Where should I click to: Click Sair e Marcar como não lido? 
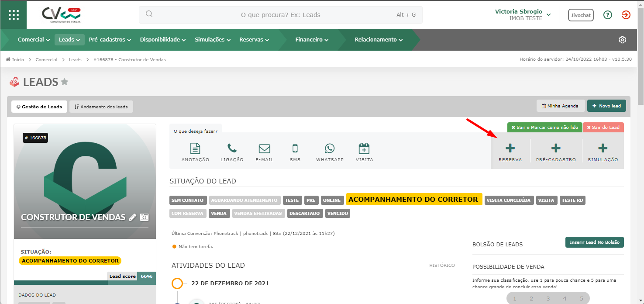click(x=545, y=128)
